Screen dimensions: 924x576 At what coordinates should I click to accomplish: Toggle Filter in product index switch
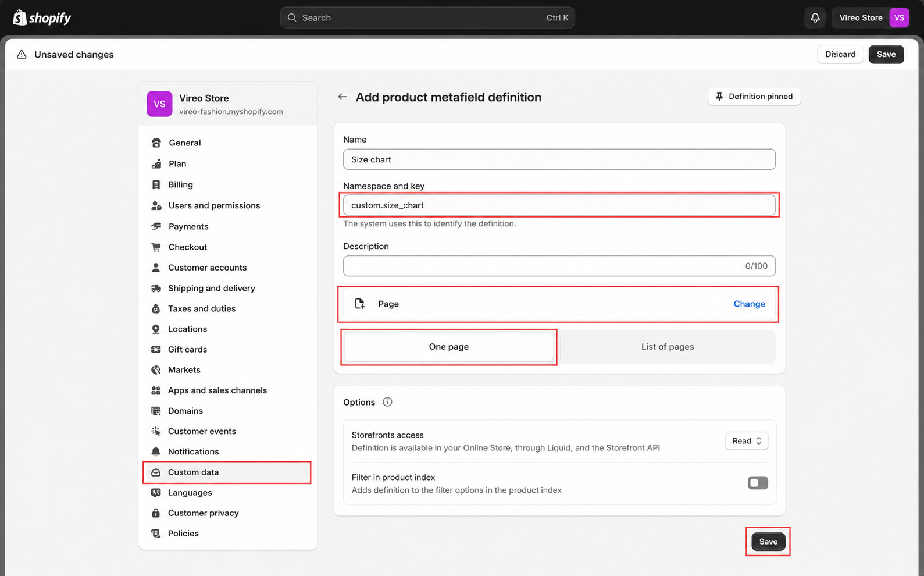pos(758,483)
